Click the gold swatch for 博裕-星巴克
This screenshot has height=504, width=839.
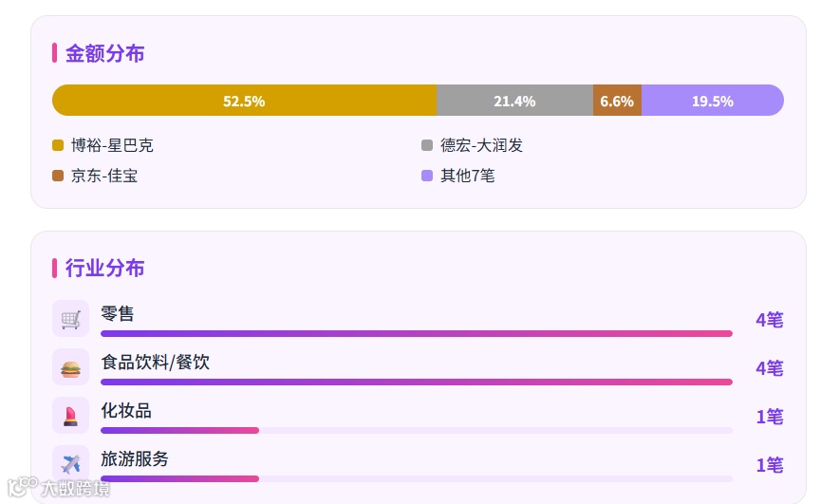click(x=58, y=145)
